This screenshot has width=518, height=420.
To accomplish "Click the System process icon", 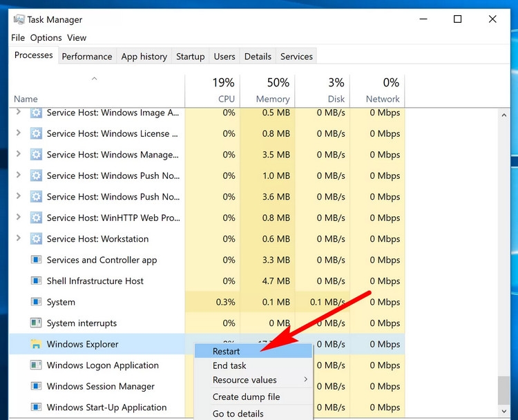I will coord(36,302).
